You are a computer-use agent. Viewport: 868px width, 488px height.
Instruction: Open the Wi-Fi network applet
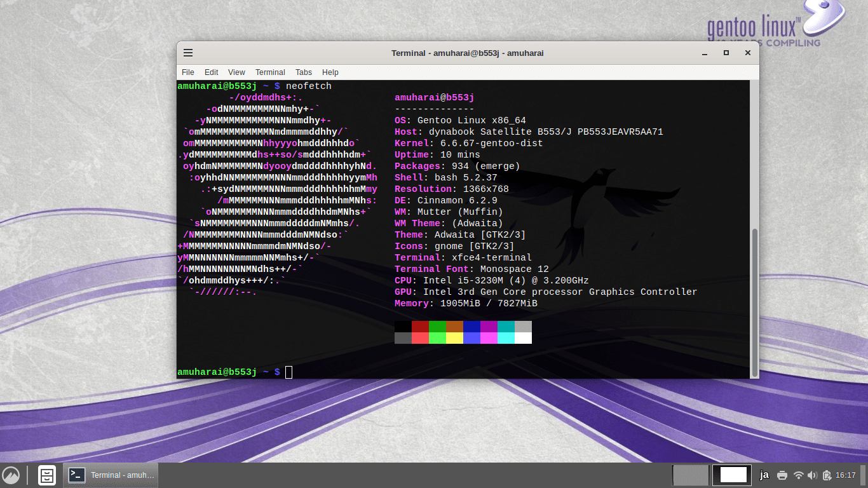pyautogui.click(x=799, y=475)
